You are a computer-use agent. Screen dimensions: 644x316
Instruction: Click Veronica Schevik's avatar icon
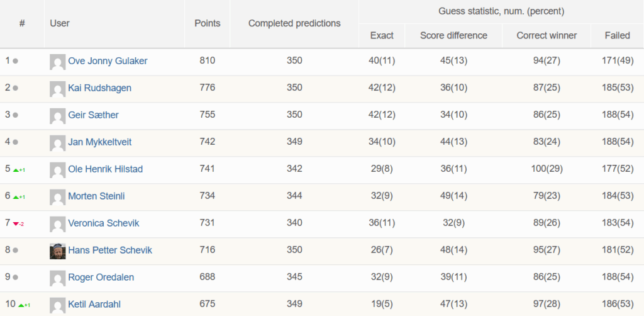[x=57, y=224]
